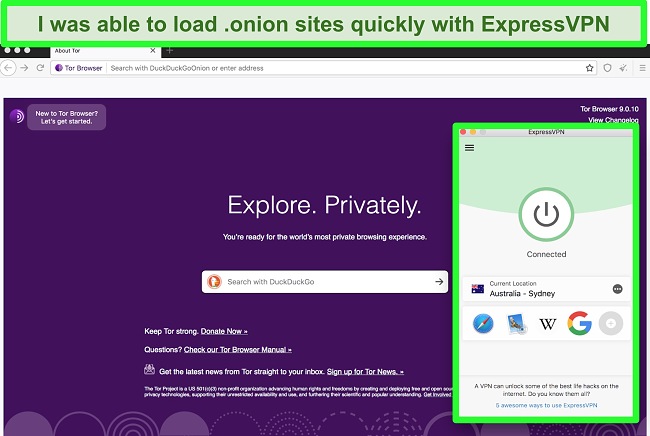Submit search with the arrow button

coord(439,282)
